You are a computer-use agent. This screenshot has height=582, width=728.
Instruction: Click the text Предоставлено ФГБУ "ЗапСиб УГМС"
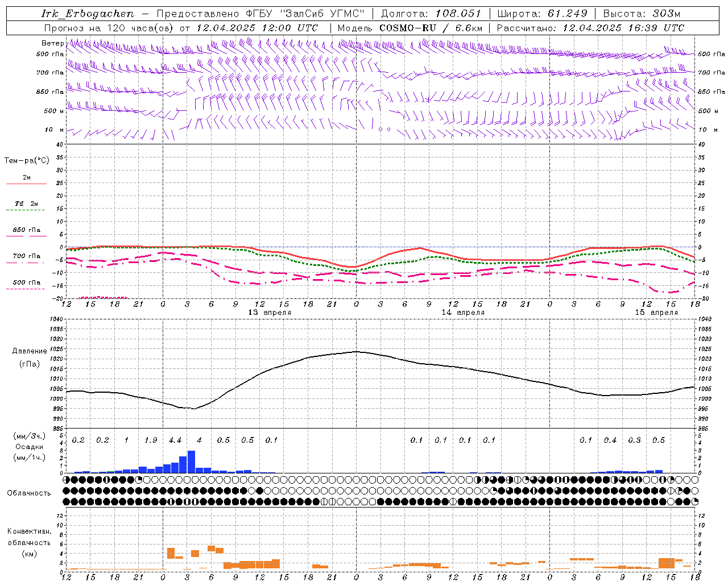pyautogui.click(x=260, y=14)
